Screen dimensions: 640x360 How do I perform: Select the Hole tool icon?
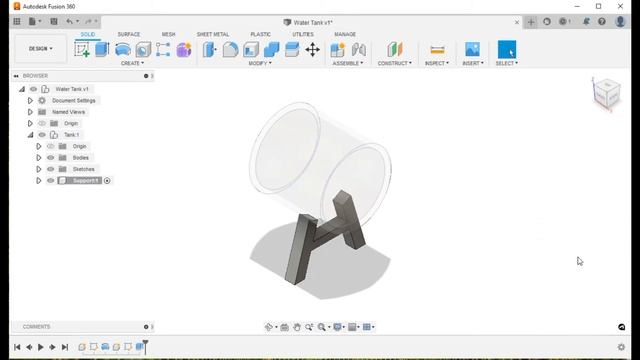pos(143,49)
